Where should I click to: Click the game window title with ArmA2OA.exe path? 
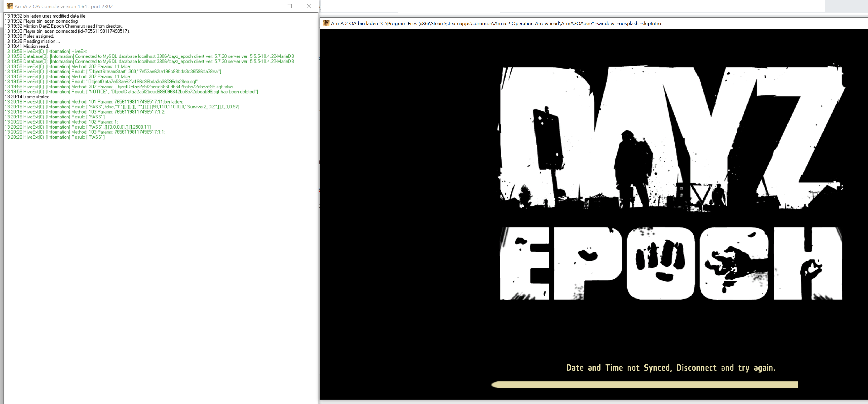[496, 23]
